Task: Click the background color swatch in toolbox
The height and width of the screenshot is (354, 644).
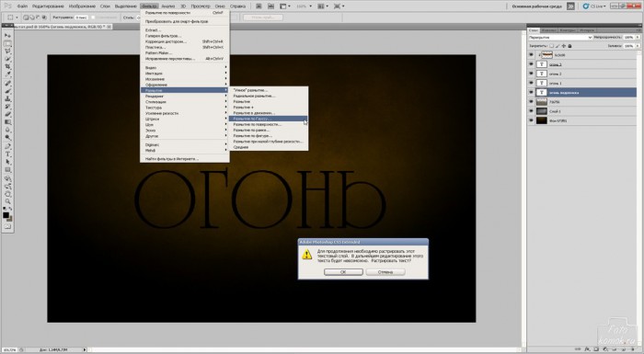Action: coord(10,219)
